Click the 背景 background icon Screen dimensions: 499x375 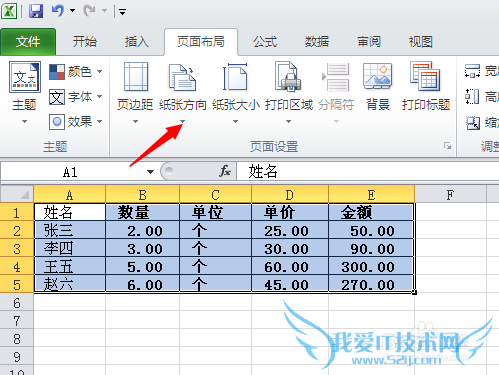coord(377,76)
